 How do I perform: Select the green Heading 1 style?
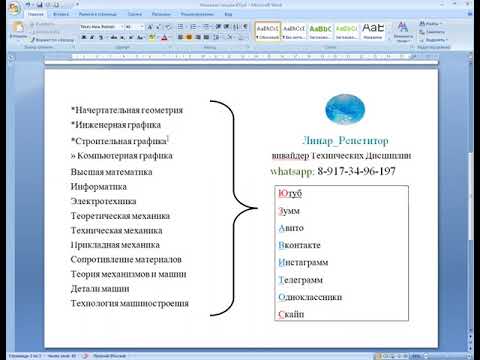pos(320,31)
